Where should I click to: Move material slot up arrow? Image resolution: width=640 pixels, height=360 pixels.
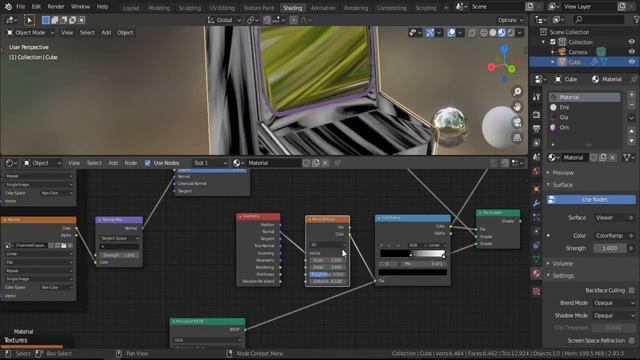pyautogui.click(x=631, y=131)
